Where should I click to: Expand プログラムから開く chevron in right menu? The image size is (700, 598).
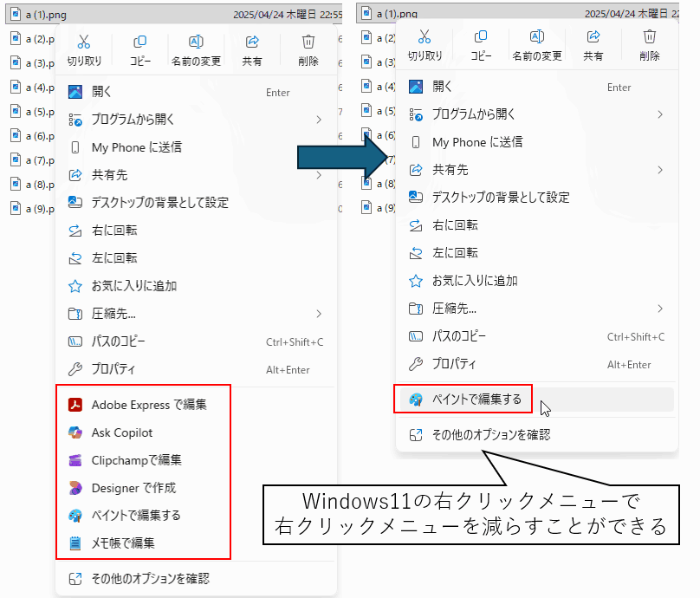pyautogui.click(x=660, y=114)
